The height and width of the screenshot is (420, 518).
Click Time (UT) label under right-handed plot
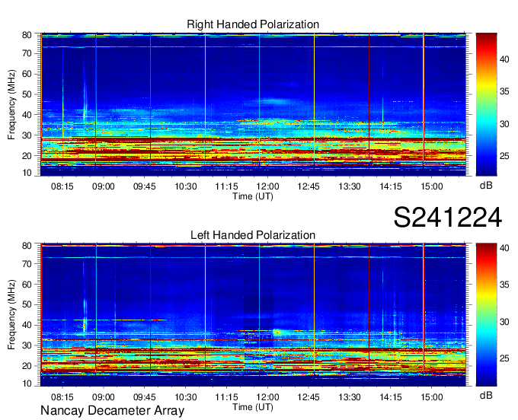[x=253, y=196]
